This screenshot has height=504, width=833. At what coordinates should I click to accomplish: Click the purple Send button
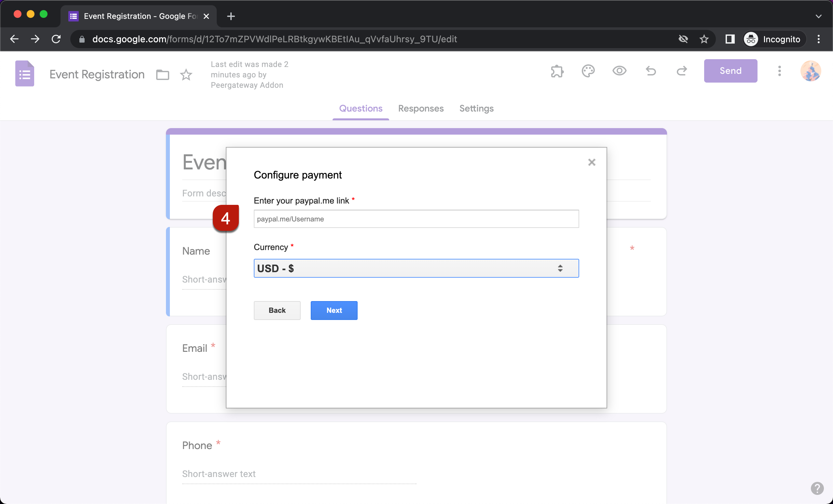tap(730, 71)
